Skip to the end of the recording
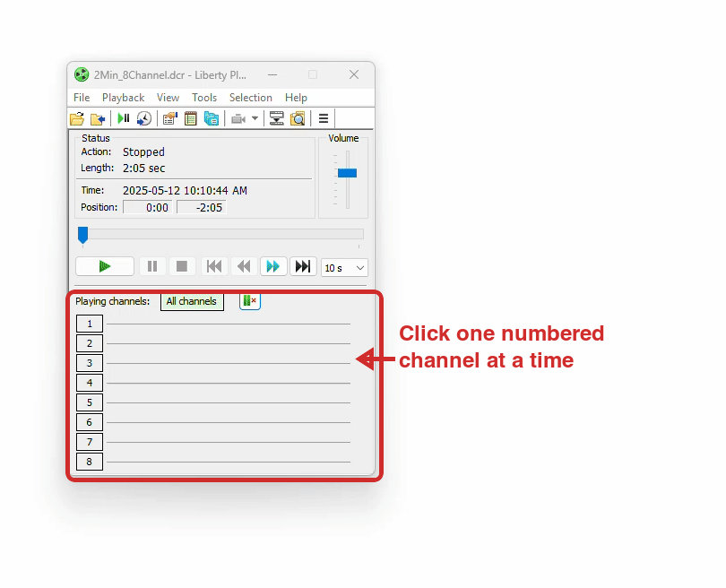Viewport: 726px width, 588px height. coord(303,267)
